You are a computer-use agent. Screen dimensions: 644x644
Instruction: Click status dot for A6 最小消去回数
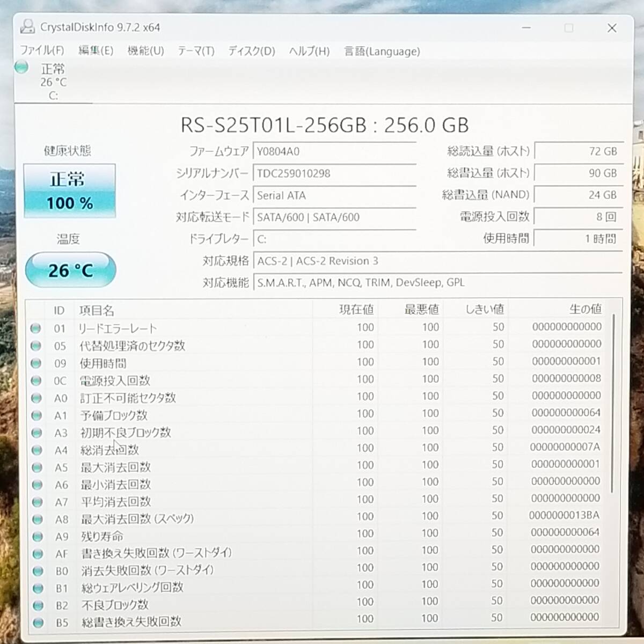[x=37, y=485]
